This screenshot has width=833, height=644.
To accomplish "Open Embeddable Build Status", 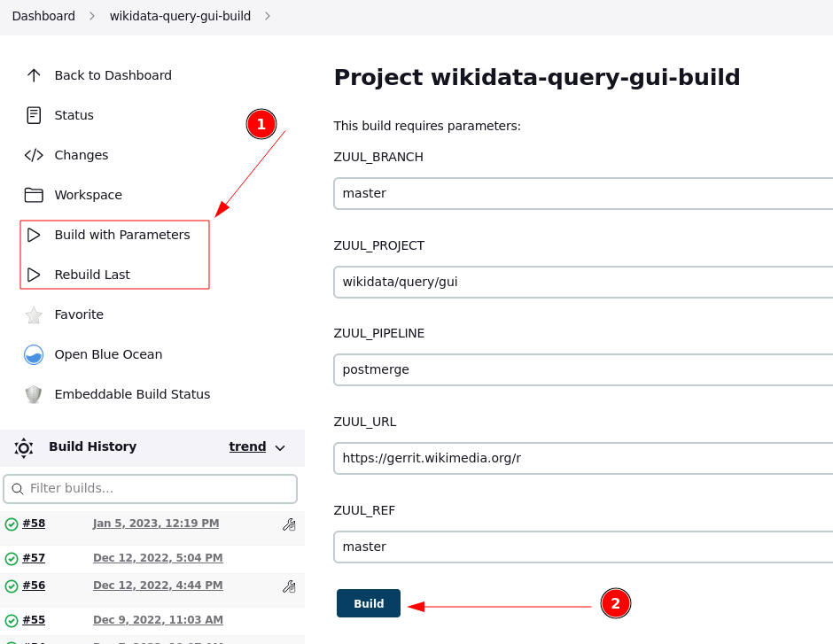I will click(x=132, y=394).
